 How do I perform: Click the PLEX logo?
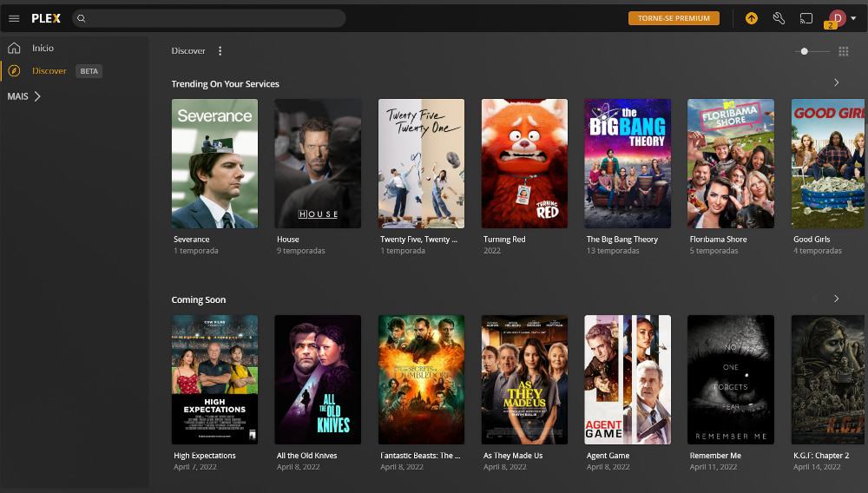click(46, 18)
